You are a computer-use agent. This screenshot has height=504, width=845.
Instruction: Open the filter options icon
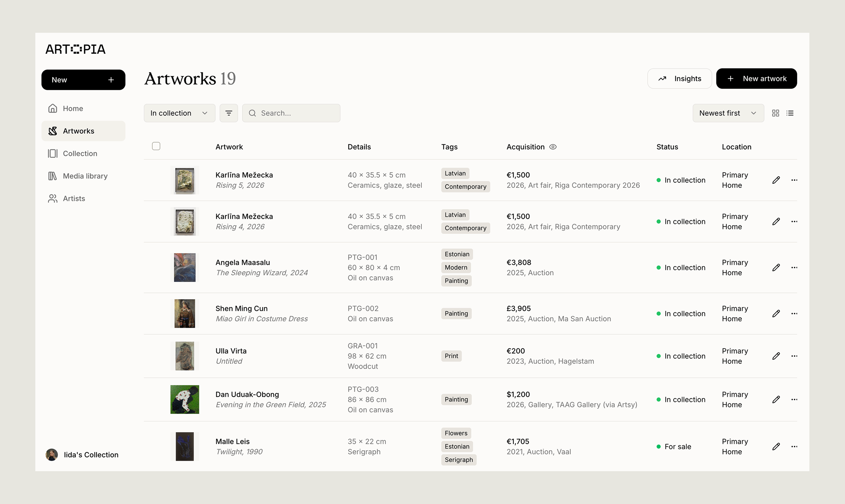(x=229, y=113)
